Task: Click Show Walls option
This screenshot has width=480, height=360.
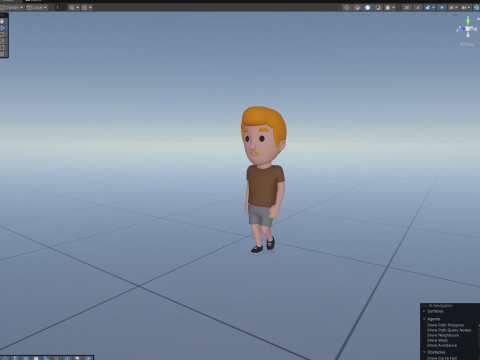Action: 437,340
